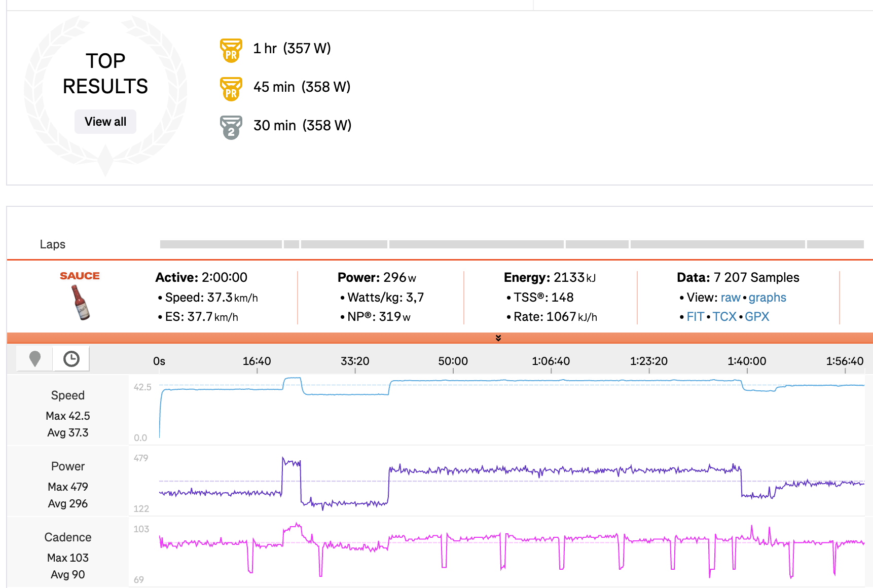Select the third lap bar in Laps row
This screenshot has width=873, height=588.
coord(344,244)
